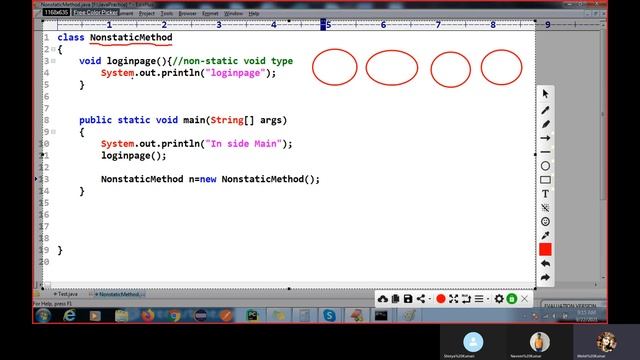Click the word 'loginpage' on line 3
This screenshot has height=360, width=640.
click(x=131, y=61)
